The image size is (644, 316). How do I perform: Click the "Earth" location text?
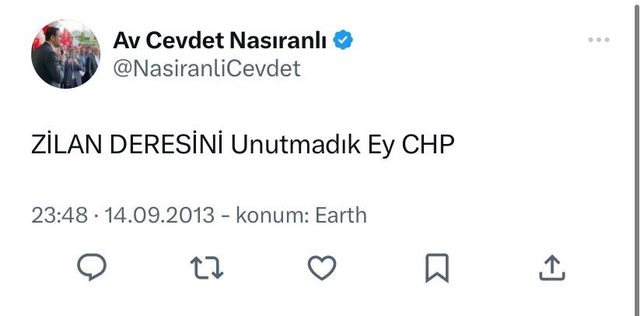pos(341,215)
